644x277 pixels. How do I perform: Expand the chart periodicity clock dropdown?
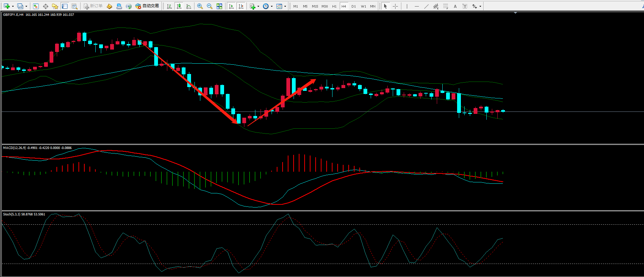tap(272, 6)
